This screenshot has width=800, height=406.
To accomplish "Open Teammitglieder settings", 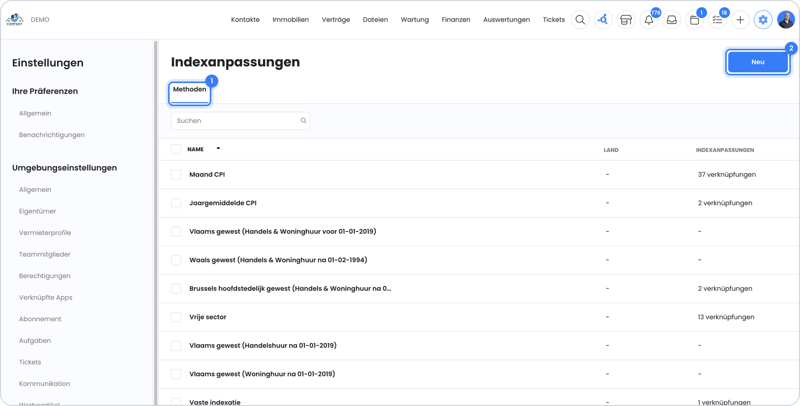I will pyautogui.click(x=45, y=255).
